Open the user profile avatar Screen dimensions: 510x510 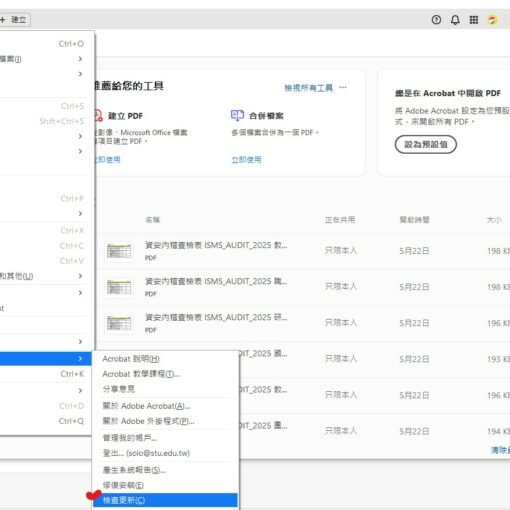coord(492,20)
